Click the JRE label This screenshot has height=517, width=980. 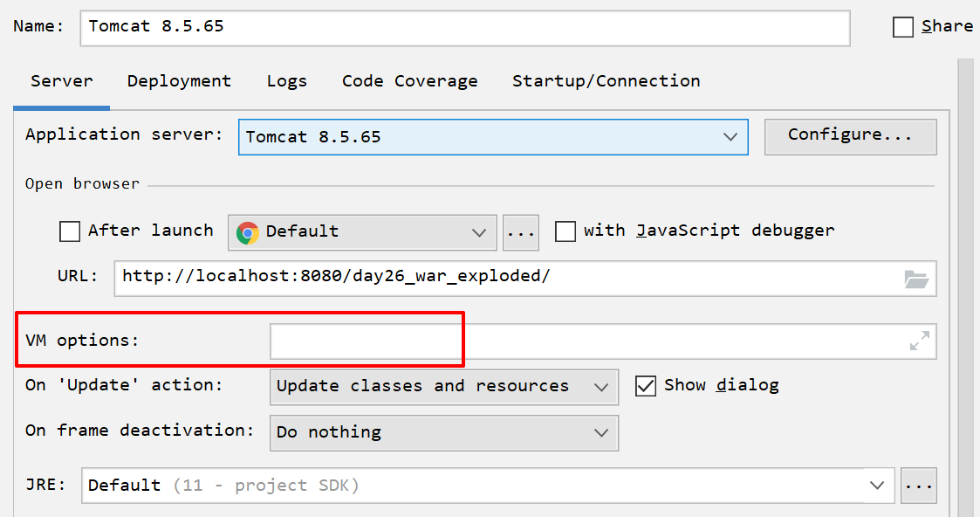[45, 485]
